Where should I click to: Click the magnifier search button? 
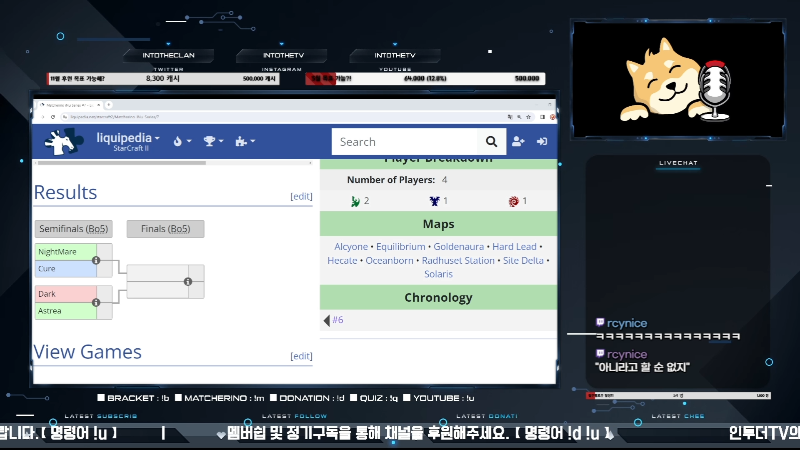coord(491,141)
